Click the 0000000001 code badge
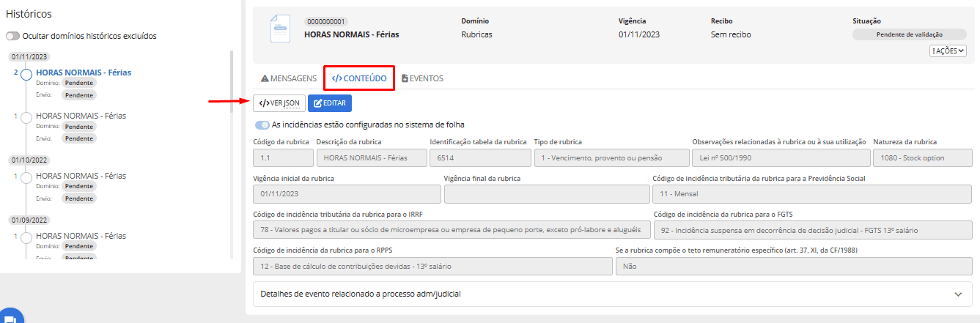 (327, 22)
